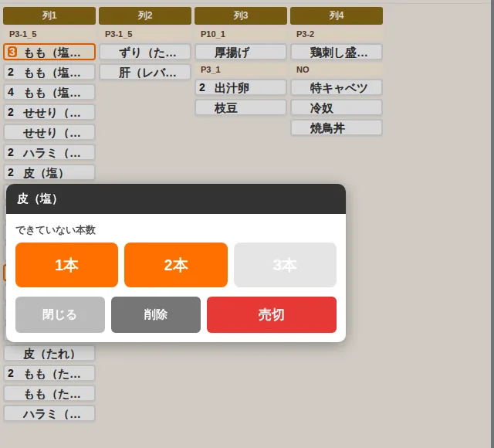The image size is (494, 448).
Task: Select もも（た… item without quantity
Action: [x=49, y=394]
